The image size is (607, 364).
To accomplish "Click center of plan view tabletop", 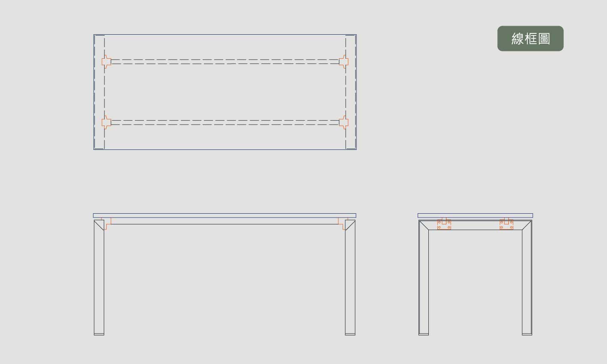I will [225, 92].
